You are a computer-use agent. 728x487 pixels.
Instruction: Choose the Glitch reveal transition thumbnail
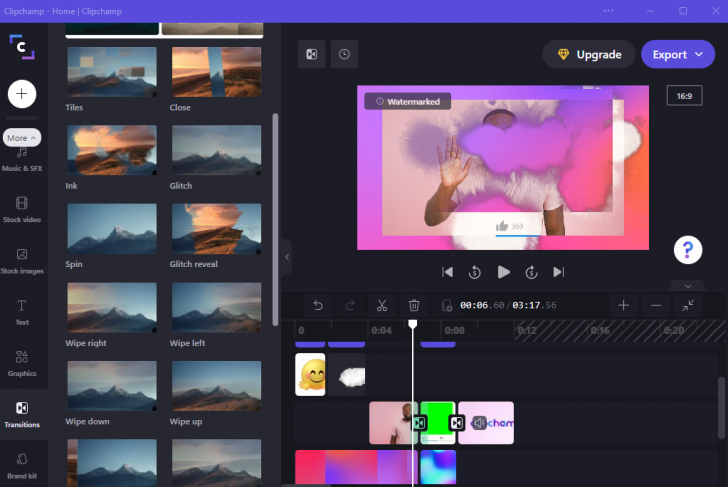click(x=216, y=228)
